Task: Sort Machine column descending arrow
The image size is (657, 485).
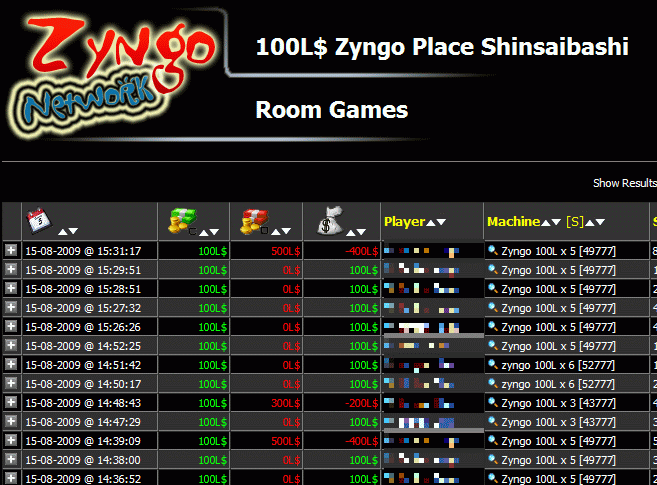Action: 556,222
